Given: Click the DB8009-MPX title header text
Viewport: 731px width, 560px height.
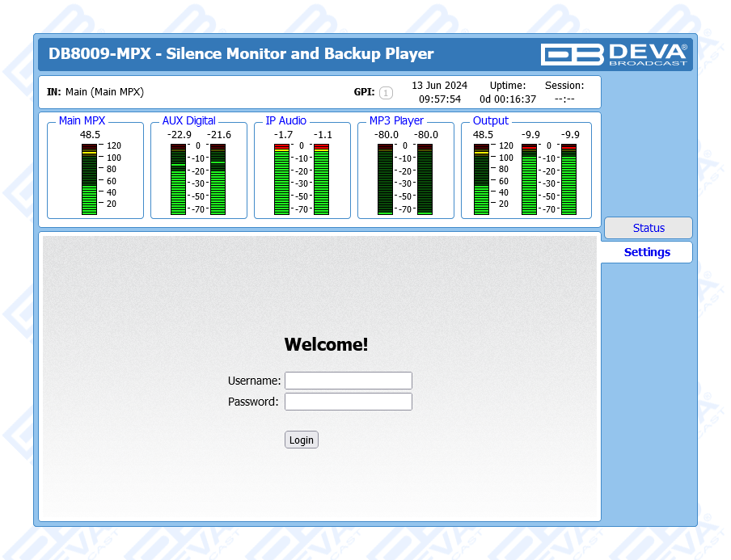Looking at the screenshot, I should tap(241, 54).
